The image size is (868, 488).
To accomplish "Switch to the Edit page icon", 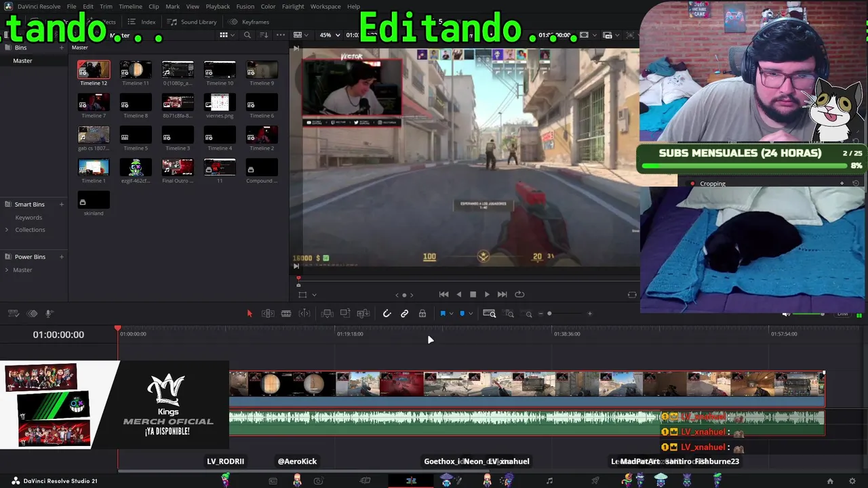I will point(411,481).
